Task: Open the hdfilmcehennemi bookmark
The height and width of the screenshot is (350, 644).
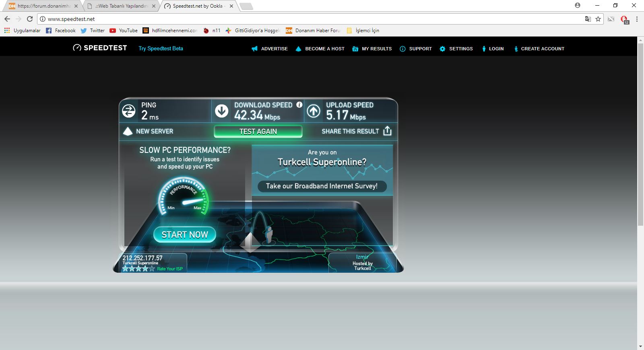Action: (x=170, y=31)
